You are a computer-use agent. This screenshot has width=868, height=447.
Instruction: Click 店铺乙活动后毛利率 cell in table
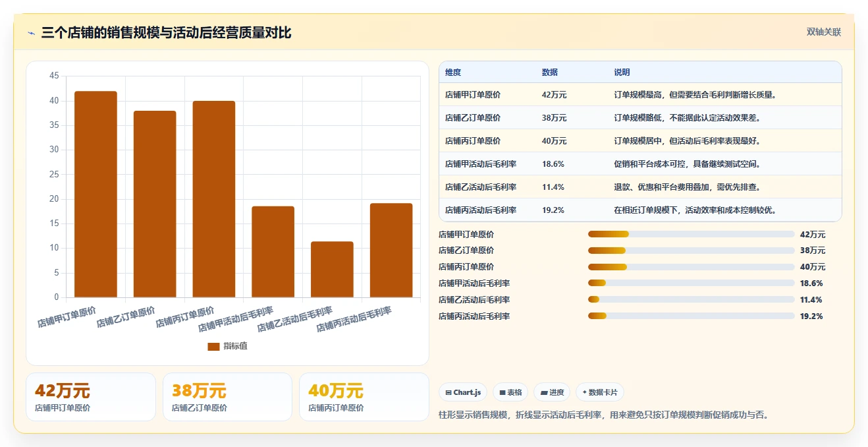[481, 187]
